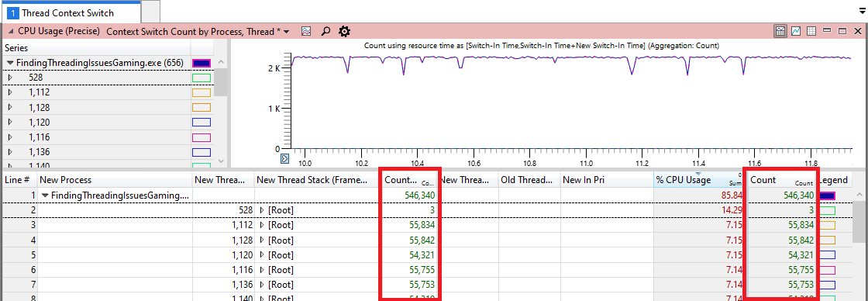Click the table vertical scroll up arrow
Screen dimensions: 868x301
coord(859,195)
